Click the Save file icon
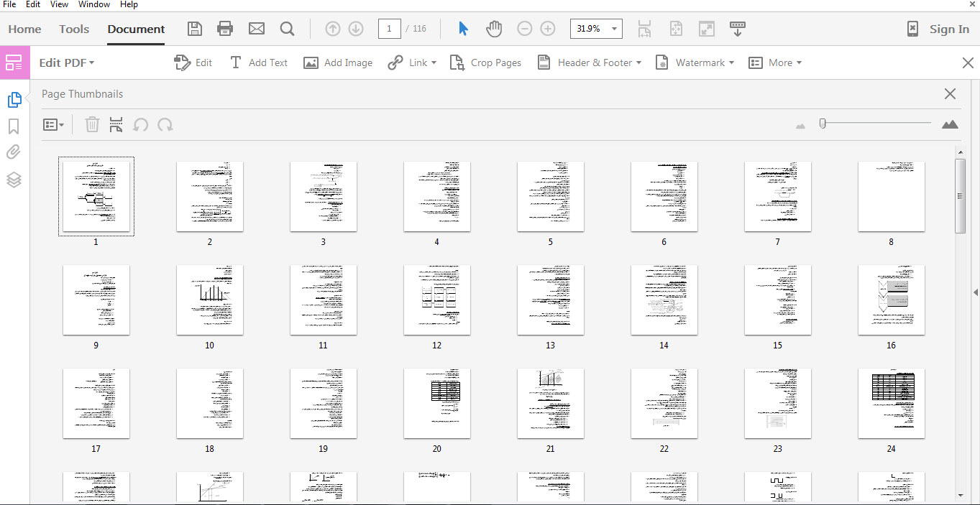Viewport: 980px width, 505px height. [195, 29]
